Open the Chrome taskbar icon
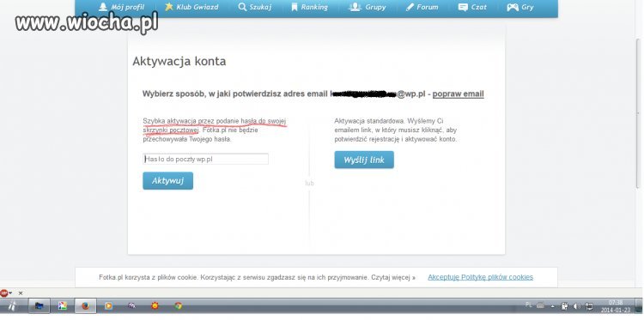This screenshot has height=320, width=644. coord(178,305)
